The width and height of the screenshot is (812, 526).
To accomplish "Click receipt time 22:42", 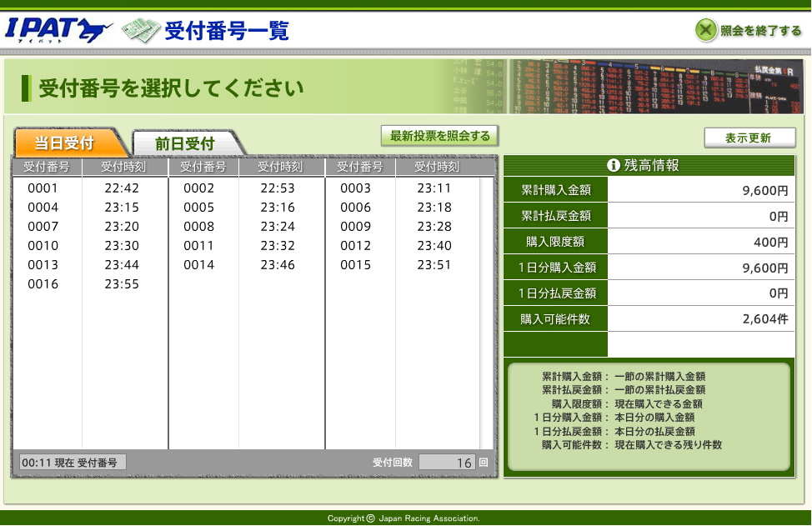I will tap(122, 188).
